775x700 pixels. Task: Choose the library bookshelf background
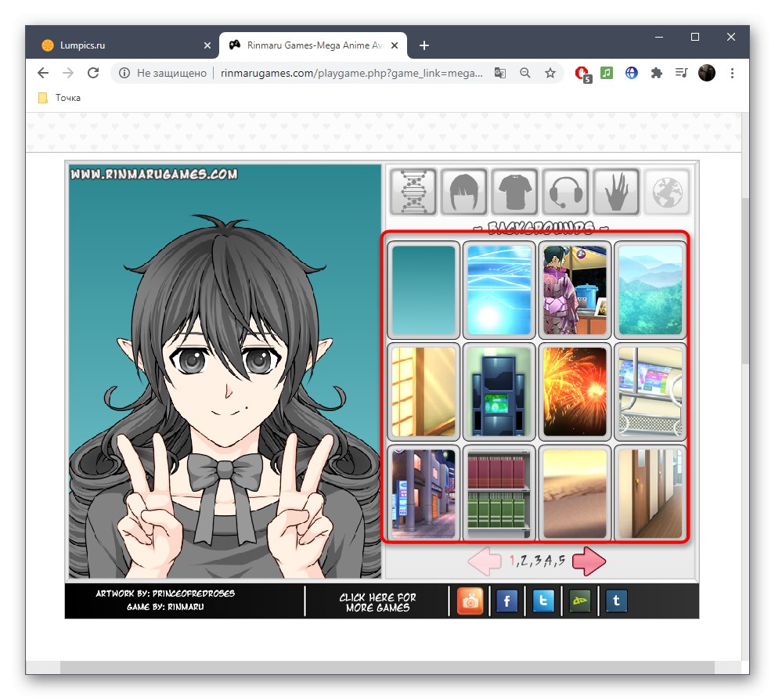499,493
